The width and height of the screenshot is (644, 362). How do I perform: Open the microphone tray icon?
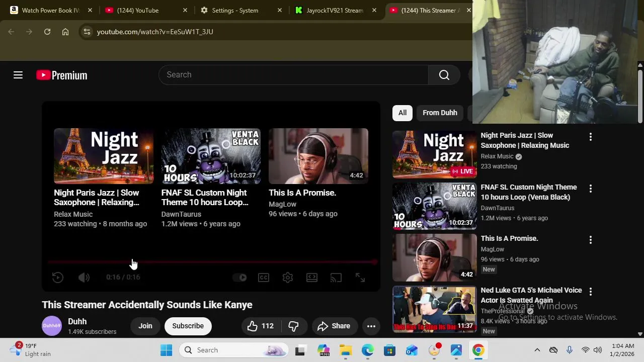570,350
